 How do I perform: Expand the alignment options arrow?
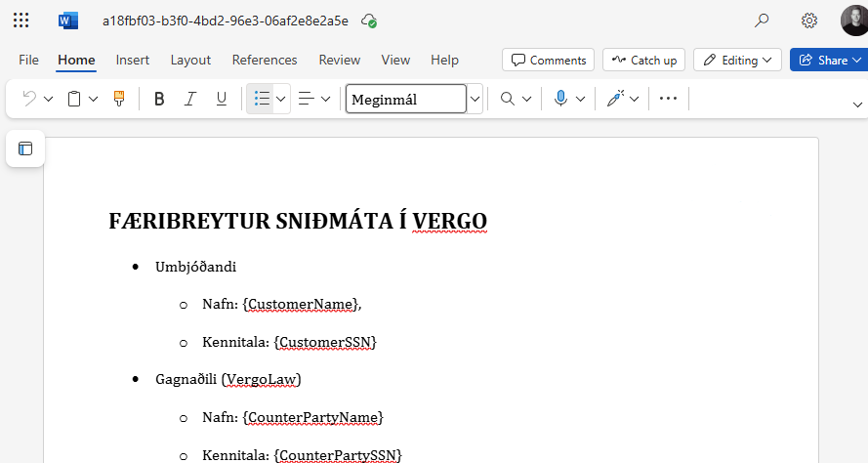tap(326, 99)
